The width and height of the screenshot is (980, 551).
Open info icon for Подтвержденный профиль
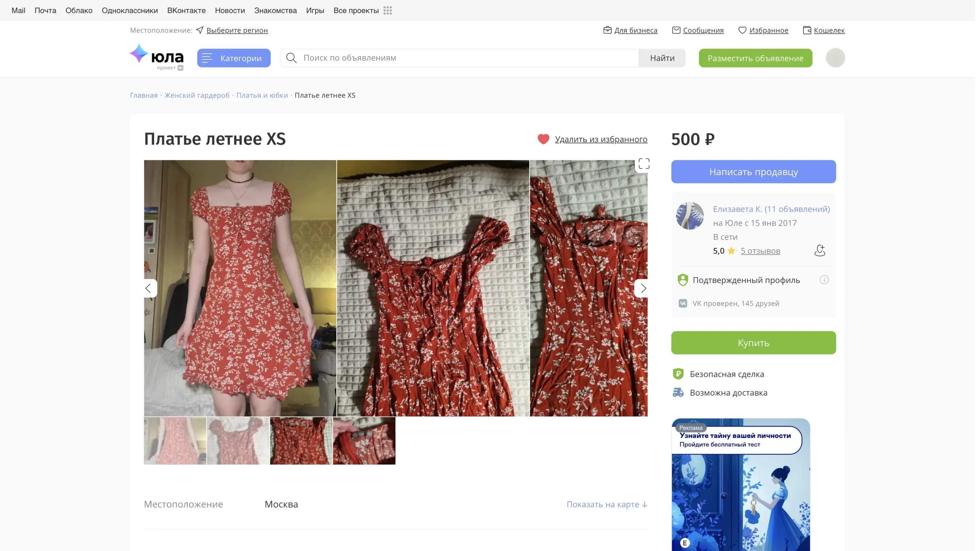point(824,280)
